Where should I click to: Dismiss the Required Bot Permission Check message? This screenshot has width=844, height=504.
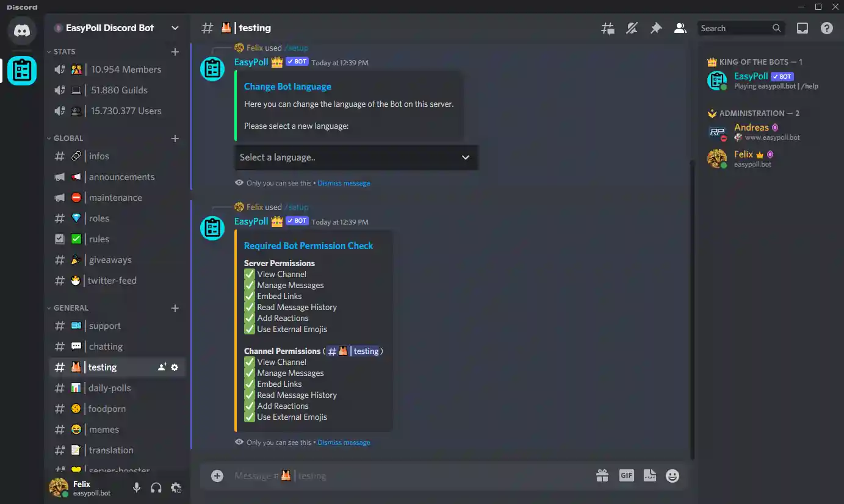(344, 442)
